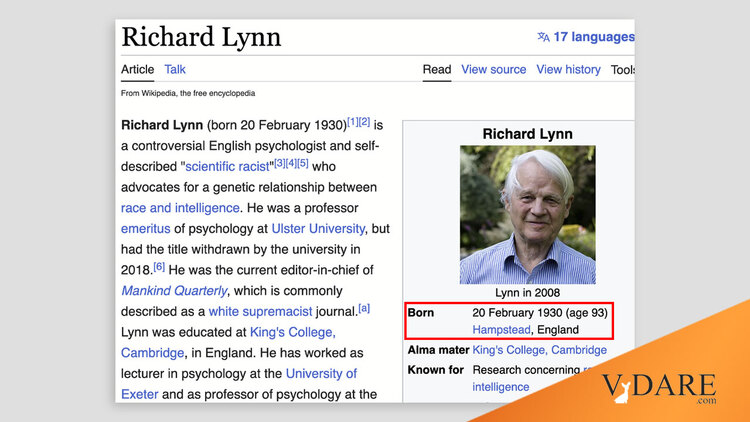Follow citation [4] reference
Viewport: 750px width, 422px height.
(x=291, y=163)
